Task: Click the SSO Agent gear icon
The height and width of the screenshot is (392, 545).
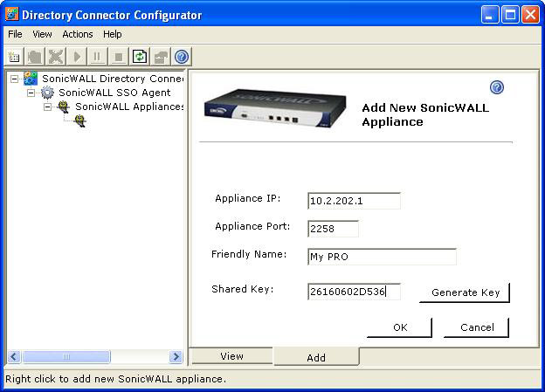Action: coord(47,93)
